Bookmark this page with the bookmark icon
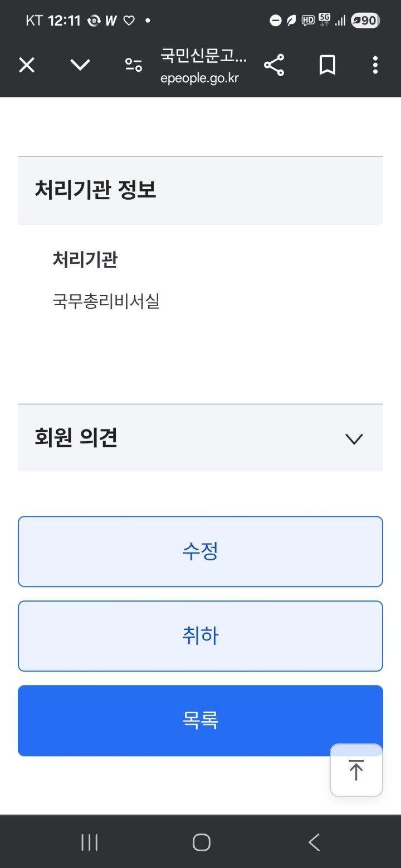 [327, 66]
